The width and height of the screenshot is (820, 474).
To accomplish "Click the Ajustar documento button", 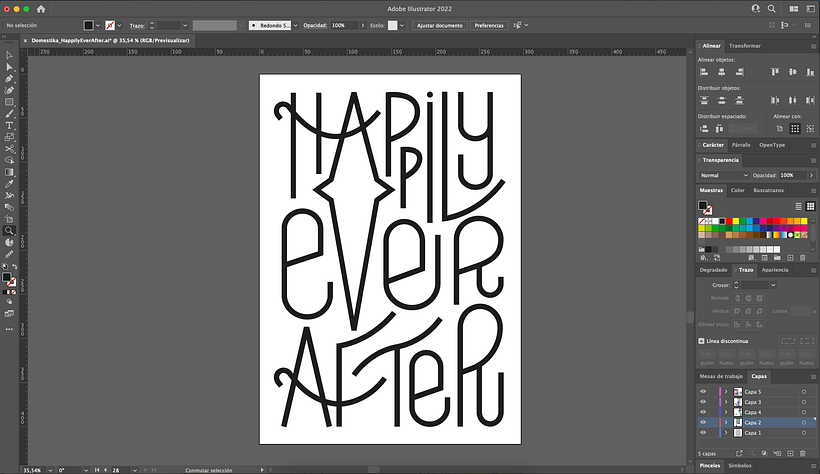I will 440,26.
